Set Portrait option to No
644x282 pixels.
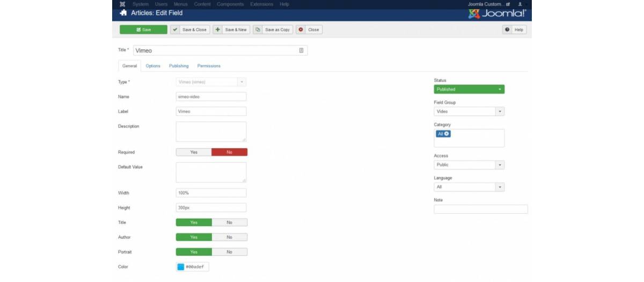point(229,252)
